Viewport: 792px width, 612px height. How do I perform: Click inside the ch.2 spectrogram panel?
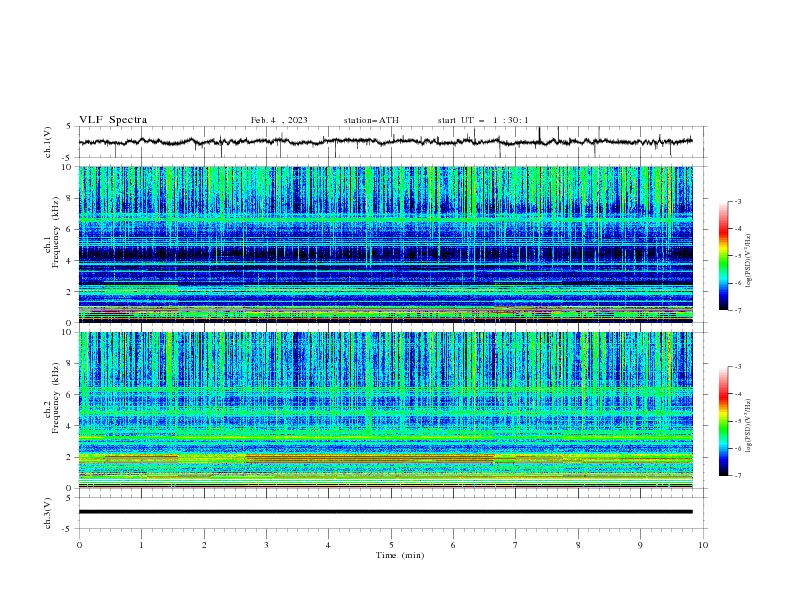click(x=385, y=410)
